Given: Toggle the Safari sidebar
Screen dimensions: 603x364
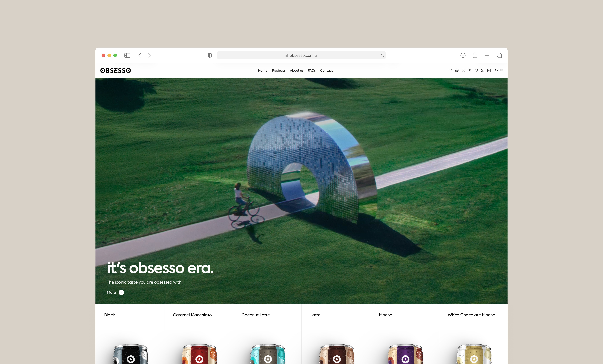Looking at the screenshot, I should (127, 56).
